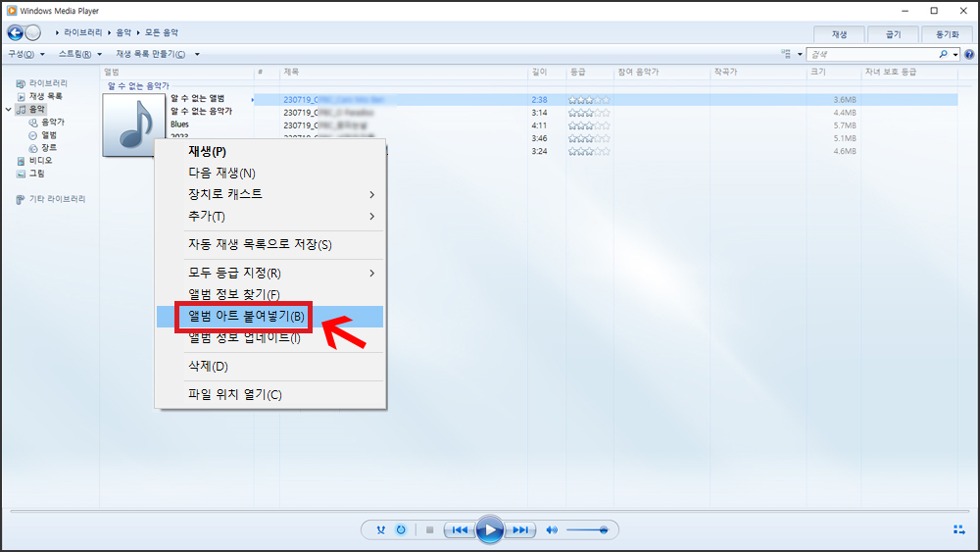Click the search magnifier icon
The image size is (980, 552).
click(x=943, y=54)
